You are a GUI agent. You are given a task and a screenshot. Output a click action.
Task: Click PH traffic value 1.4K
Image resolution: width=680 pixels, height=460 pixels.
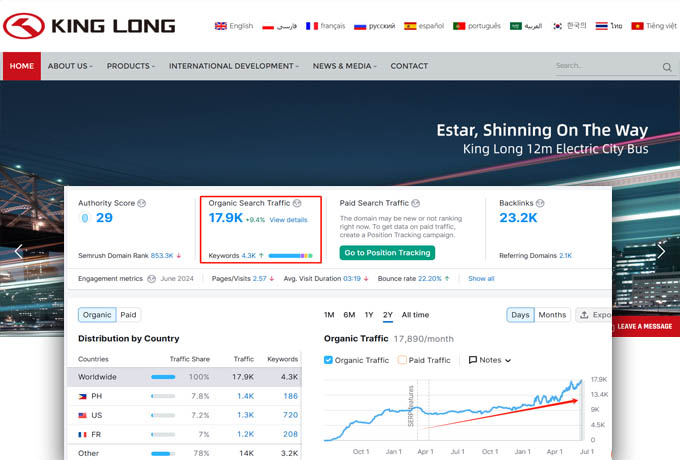245,396
